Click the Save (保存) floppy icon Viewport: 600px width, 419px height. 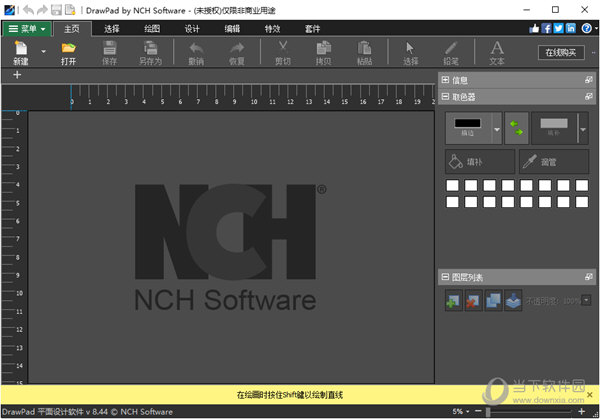(x=109, y=48)
